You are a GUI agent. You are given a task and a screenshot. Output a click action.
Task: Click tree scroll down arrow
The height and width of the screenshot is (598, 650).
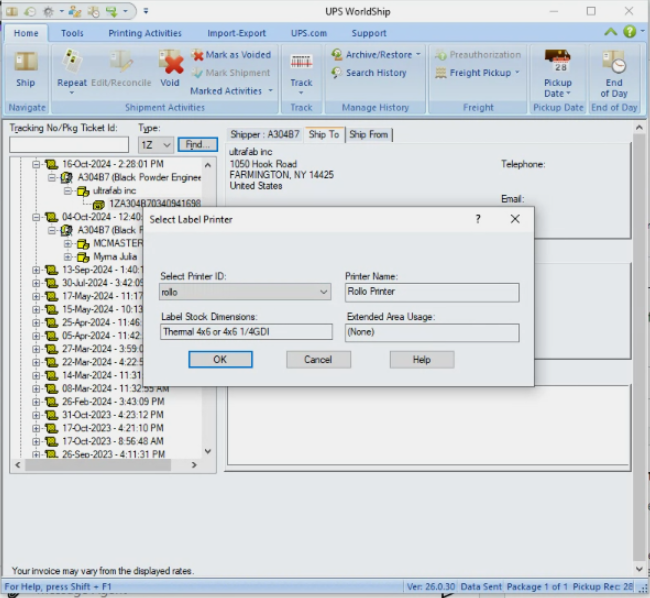pos(208,451)
